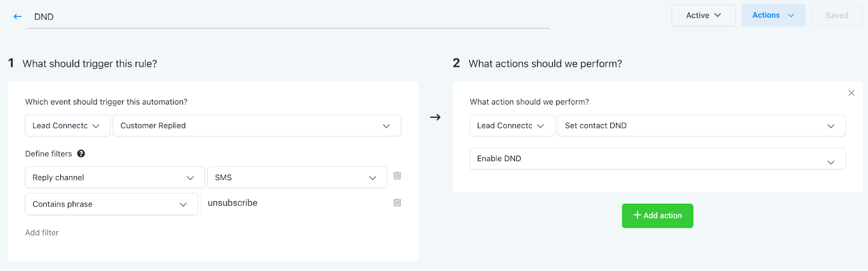Open the Actions menu button
This screenshot has height=271, width=868.
pyautogui.click(x=773, y=16)
